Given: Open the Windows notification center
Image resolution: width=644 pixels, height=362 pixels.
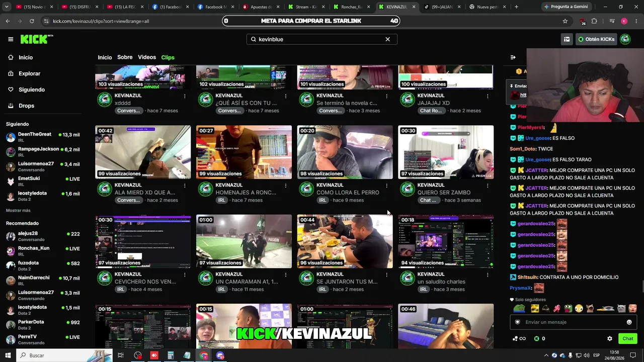Looking at the screenshot, I should [x=634, y=355].
